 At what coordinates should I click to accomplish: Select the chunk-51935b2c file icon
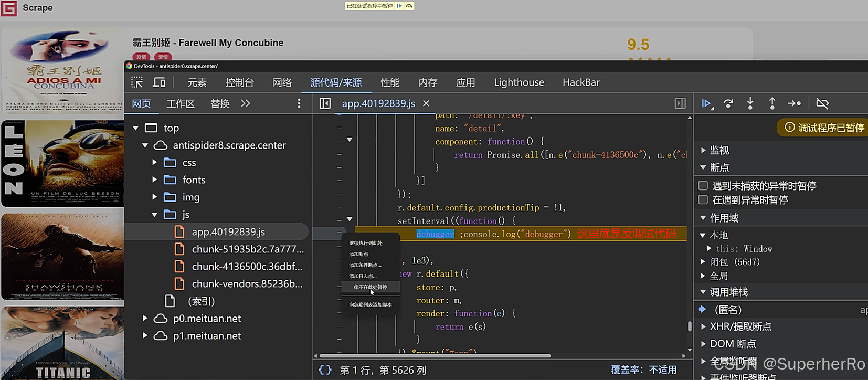pyautogui.click(x=179, y=249)
